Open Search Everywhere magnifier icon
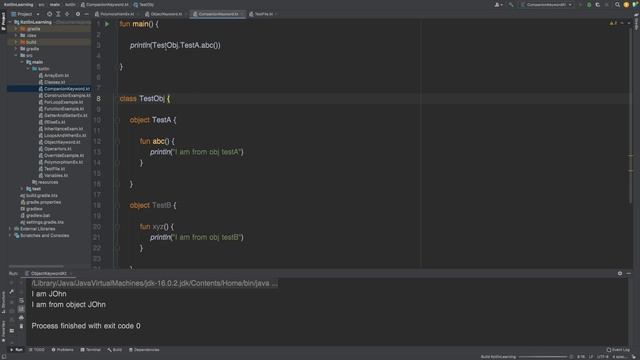This screenshot has height=360, width=640. 617,4
